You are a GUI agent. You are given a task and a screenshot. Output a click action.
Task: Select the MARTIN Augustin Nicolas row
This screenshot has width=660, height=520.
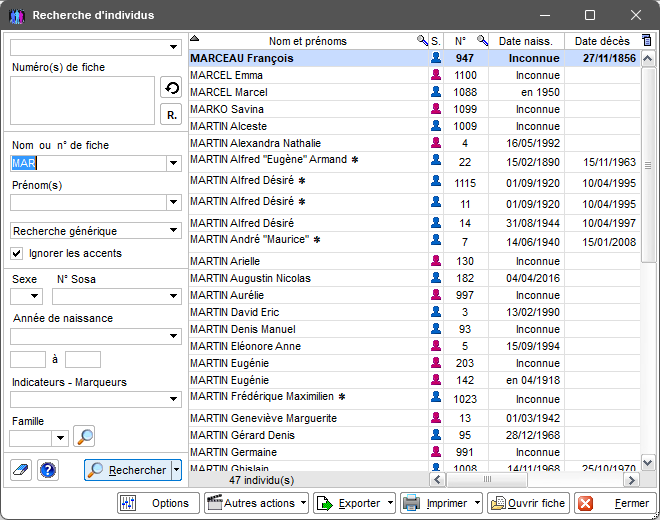415,278
